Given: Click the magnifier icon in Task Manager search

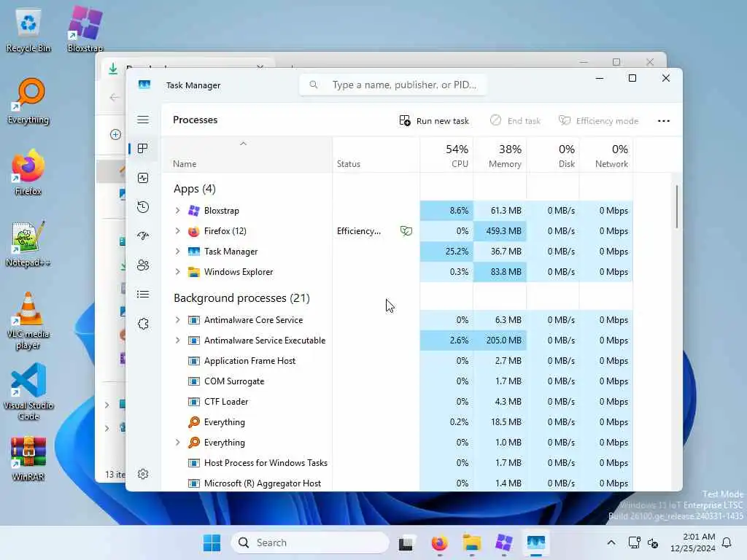Looking at the screenshot, I should point(314,85).
